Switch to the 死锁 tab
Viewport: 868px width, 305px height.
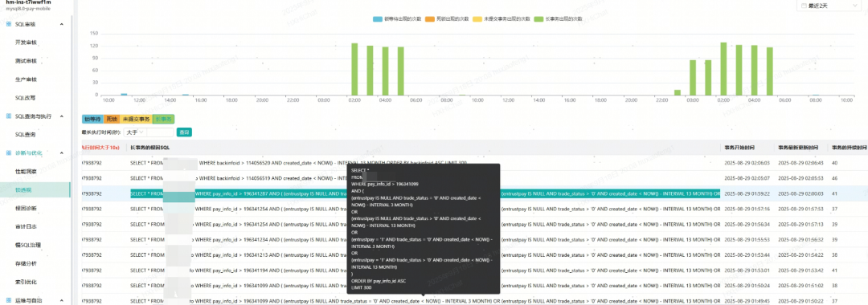click(112, 119)
